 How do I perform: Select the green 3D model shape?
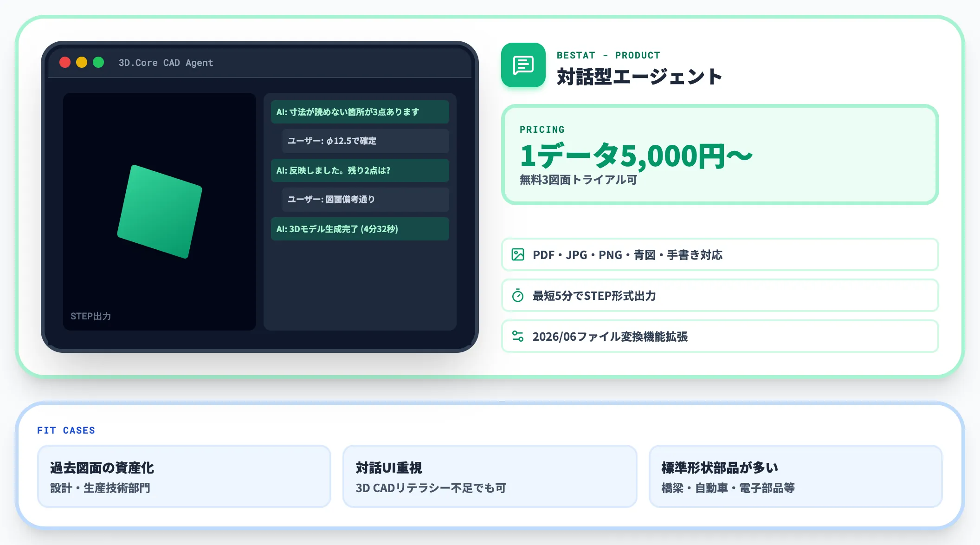pyautogui.click(x=160, y=212)
